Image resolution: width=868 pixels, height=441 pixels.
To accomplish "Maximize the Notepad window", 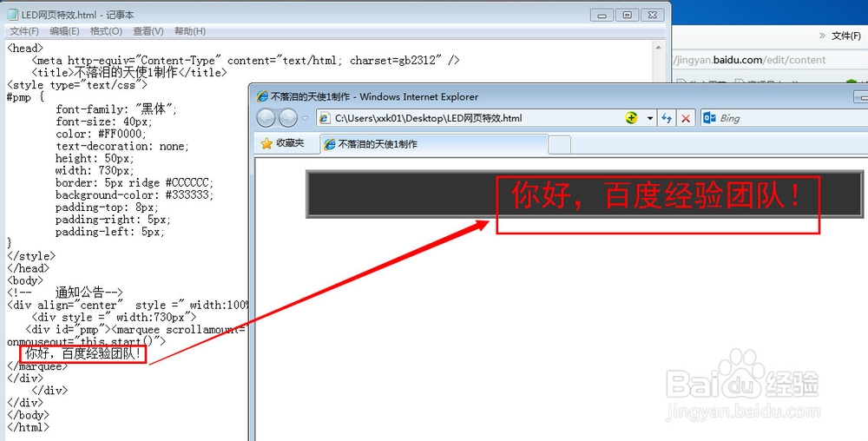I will point(628,15).
